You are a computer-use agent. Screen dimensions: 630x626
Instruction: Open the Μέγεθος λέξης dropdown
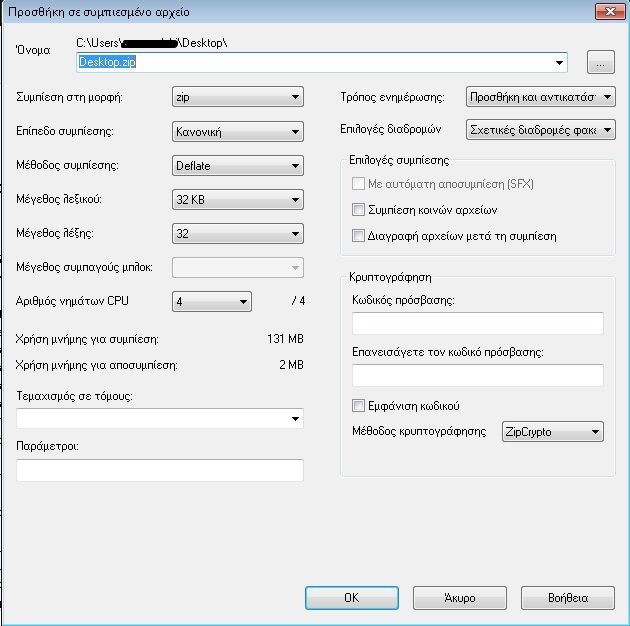pos(237,234)
